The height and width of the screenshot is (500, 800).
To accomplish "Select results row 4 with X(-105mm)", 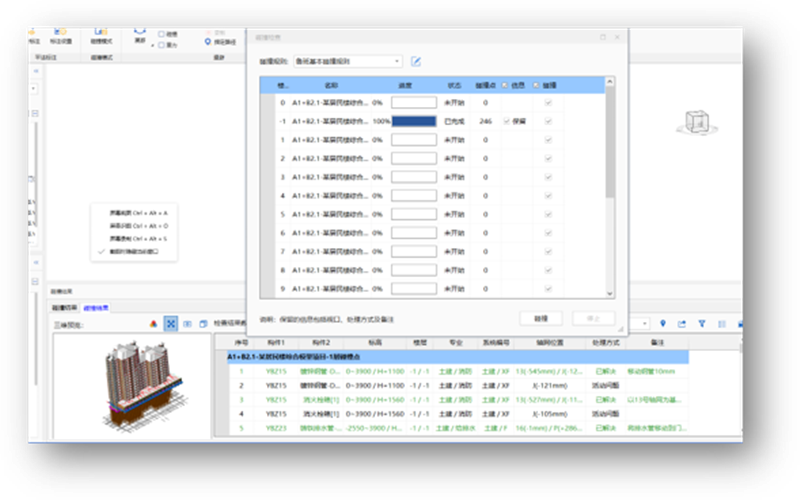I will (x=458, y=414).
